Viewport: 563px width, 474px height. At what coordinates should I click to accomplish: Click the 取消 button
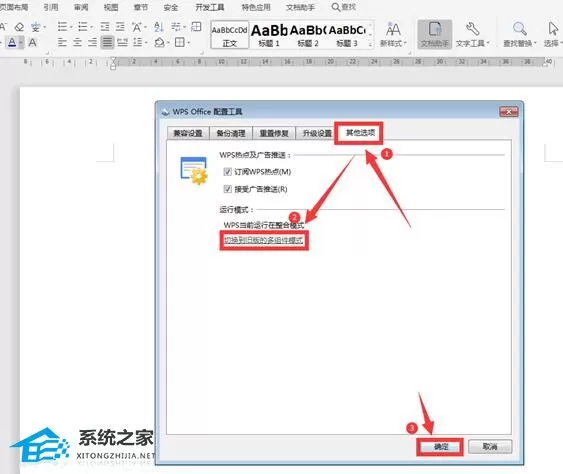pyautogui.click(x=490, y=446)
